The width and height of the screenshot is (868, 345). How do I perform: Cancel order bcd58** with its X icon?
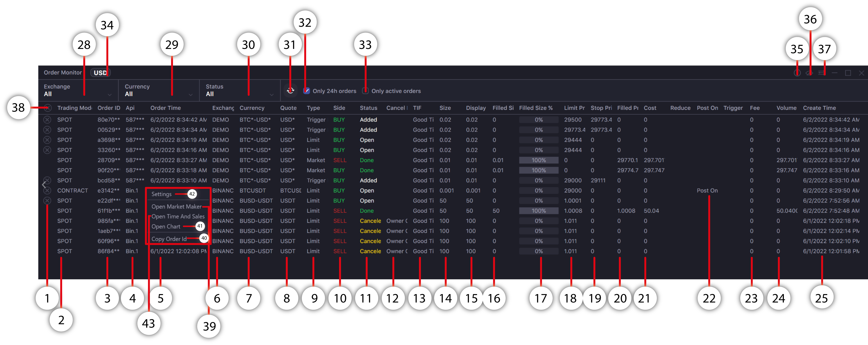point(47,180)
